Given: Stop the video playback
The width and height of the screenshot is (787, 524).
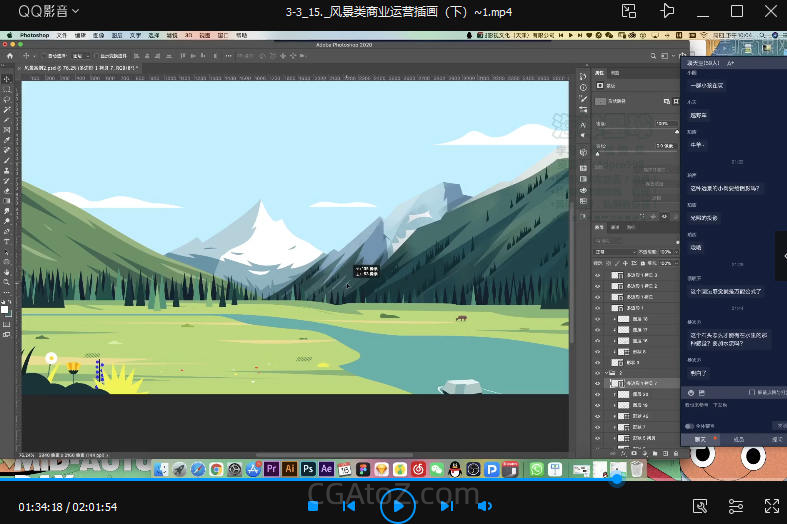Looking at the screenshot, I should click(x=313, y=506).
